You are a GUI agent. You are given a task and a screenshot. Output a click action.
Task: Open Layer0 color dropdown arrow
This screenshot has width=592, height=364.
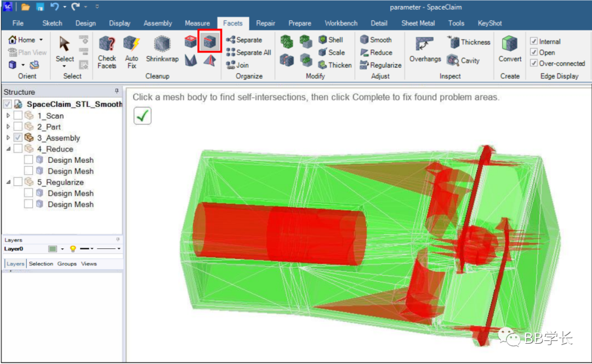pos(62,249)
